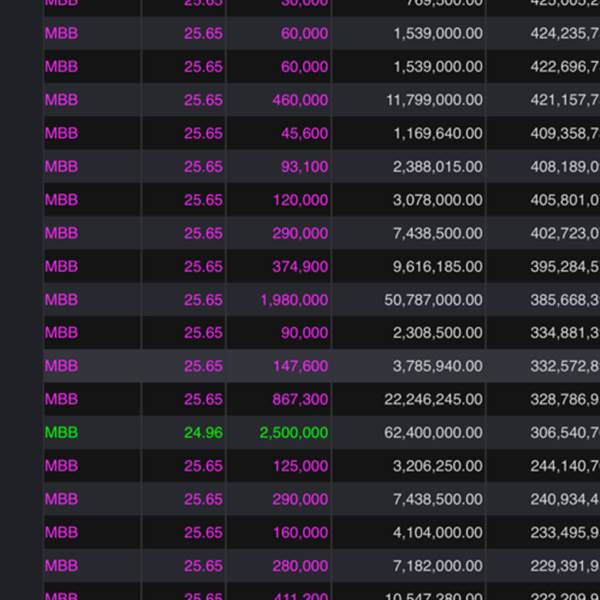Click the green MBB ticker symbol
The height and width of the screenshot is (600, 600).
point(61,433)
